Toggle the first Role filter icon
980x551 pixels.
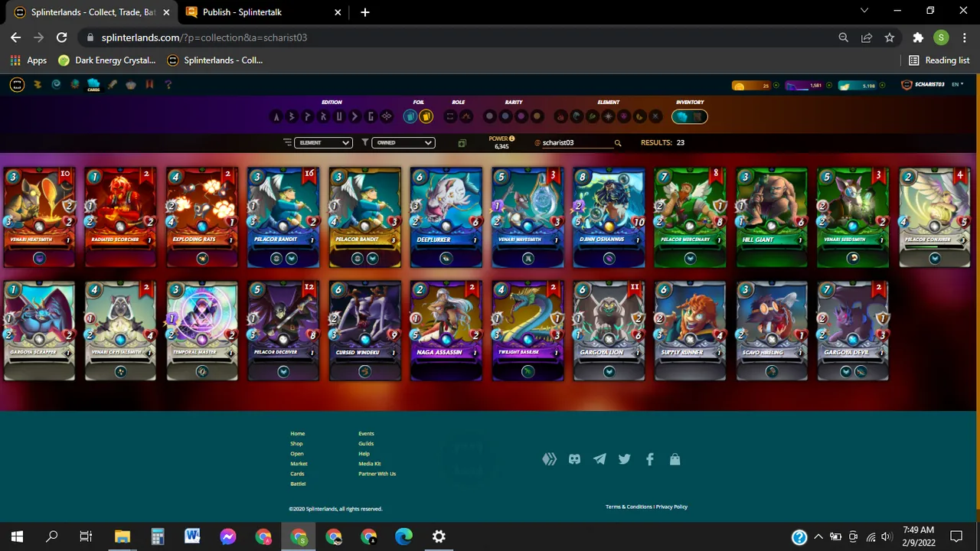click(450, 116)
